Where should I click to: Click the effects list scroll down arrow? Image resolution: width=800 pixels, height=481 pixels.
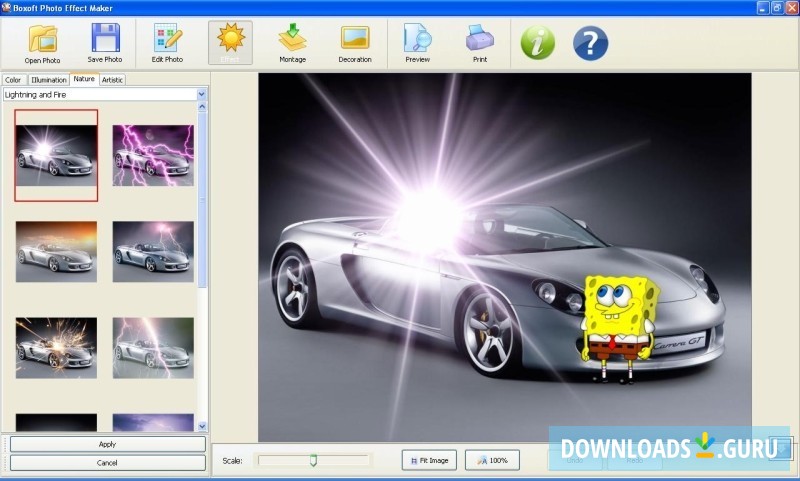tap(202, 426)
